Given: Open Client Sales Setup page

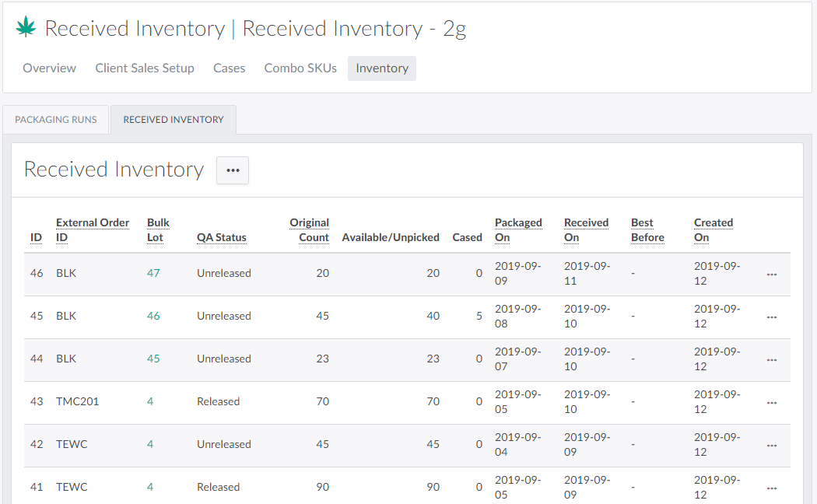Looking at the screenshot, I should (x=145, y=68).
